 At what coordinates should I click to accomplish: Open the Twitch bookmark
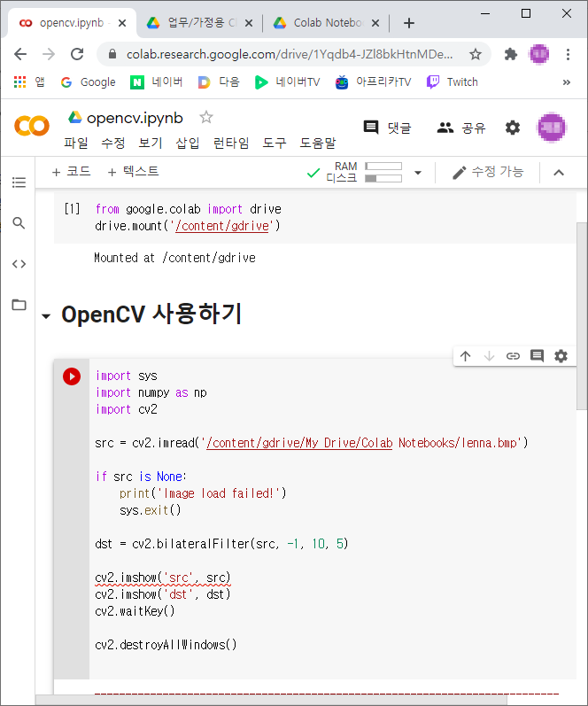pyautogui.click(x=452, y=82)
